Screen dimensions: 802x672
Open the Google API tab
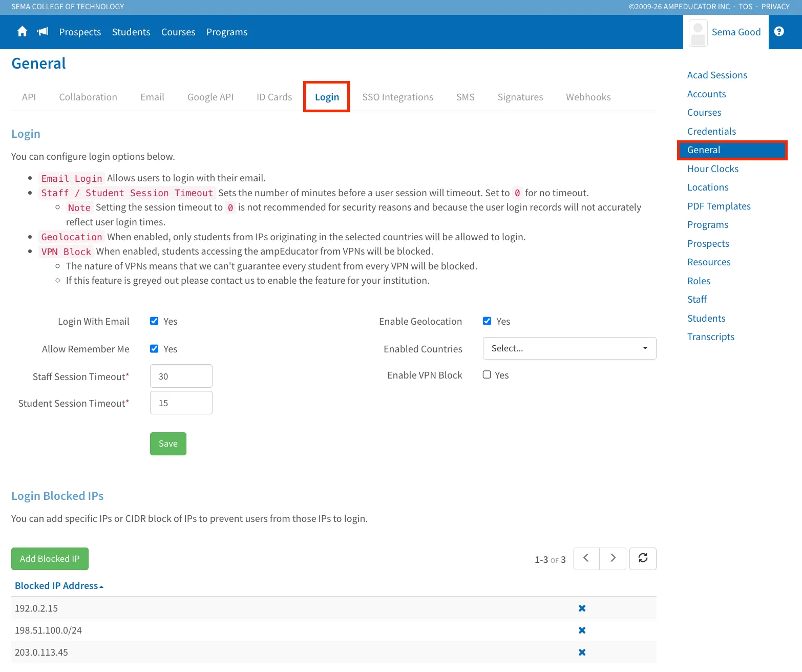210,97
